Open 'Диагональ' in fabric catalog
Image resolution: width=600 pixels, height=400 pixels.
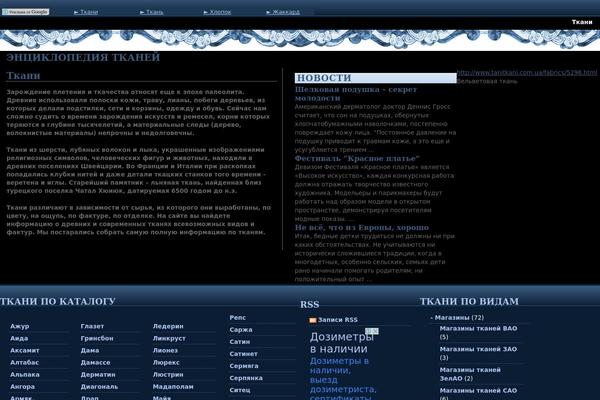click(x=99, y=387)
